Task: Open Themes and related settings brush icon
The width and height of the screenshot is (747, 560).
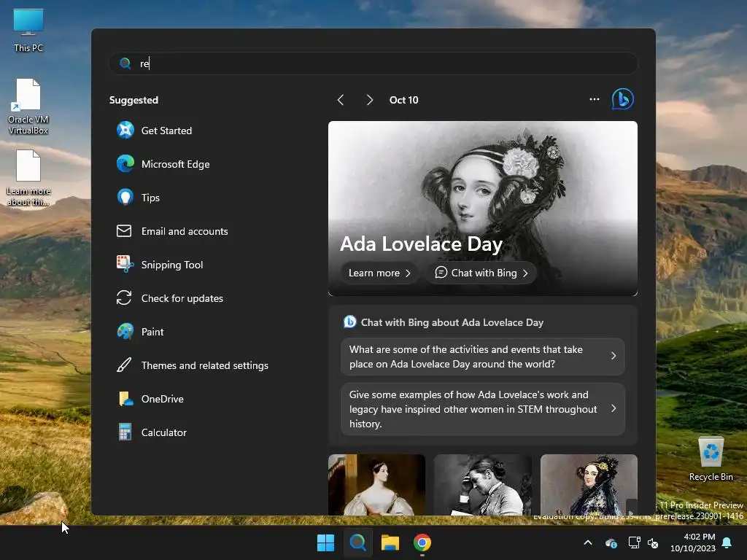Action: click(124, 365)
